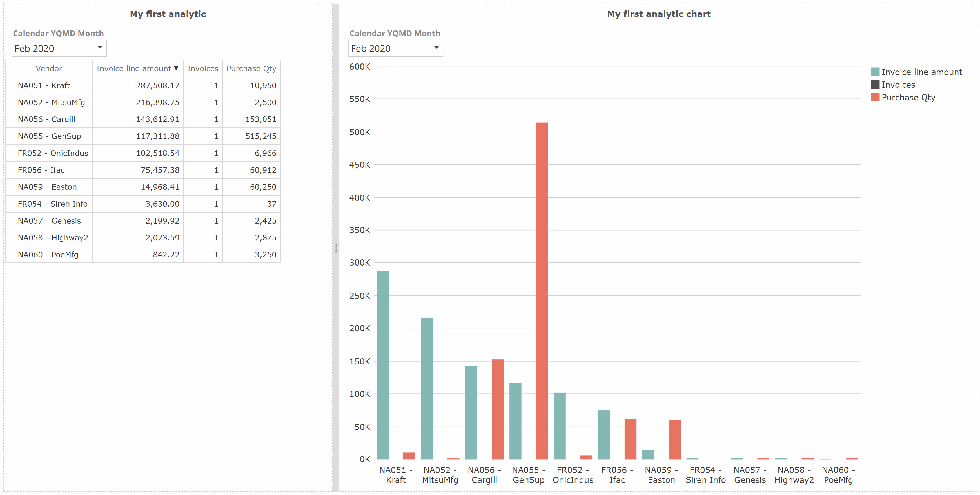Click the Purchase Qty column header
Screen dimensions: 980x495
(251, 68)
